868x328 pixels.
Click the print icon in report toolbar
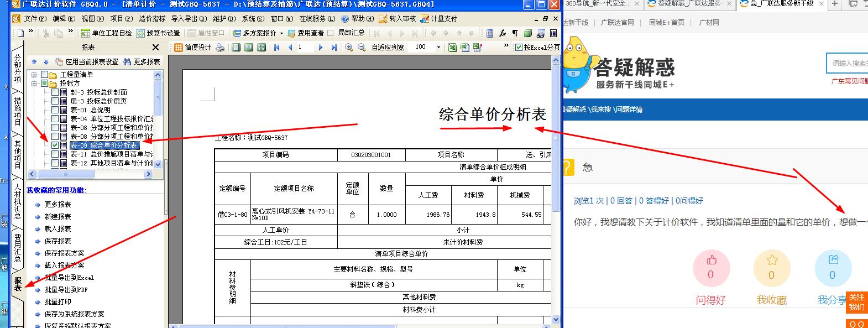coord(221,48)
